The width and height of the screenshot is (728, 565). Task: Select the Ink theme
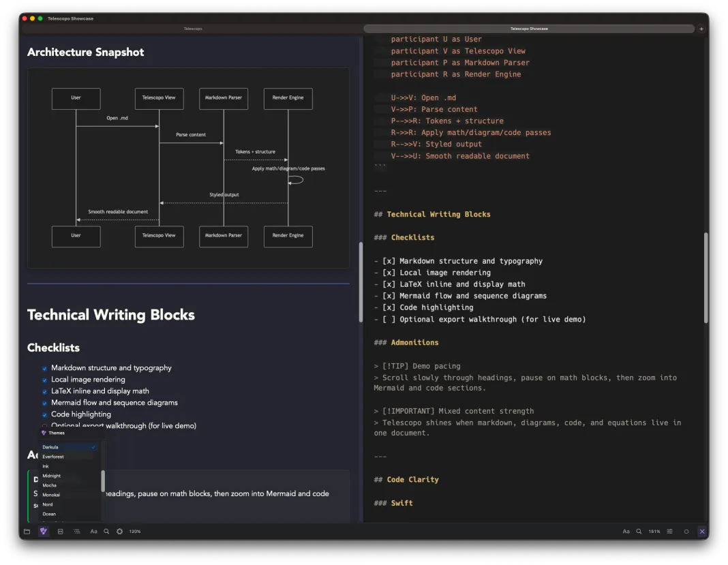69,466
